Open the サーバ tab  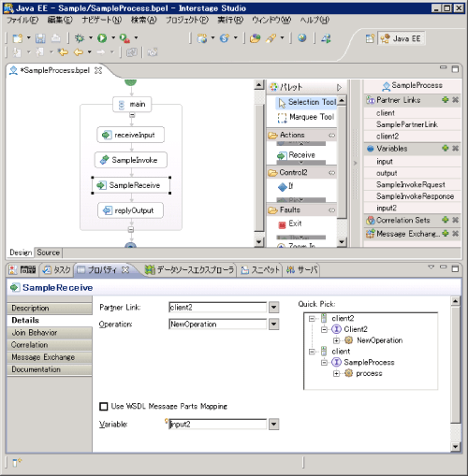pos(302,270)
